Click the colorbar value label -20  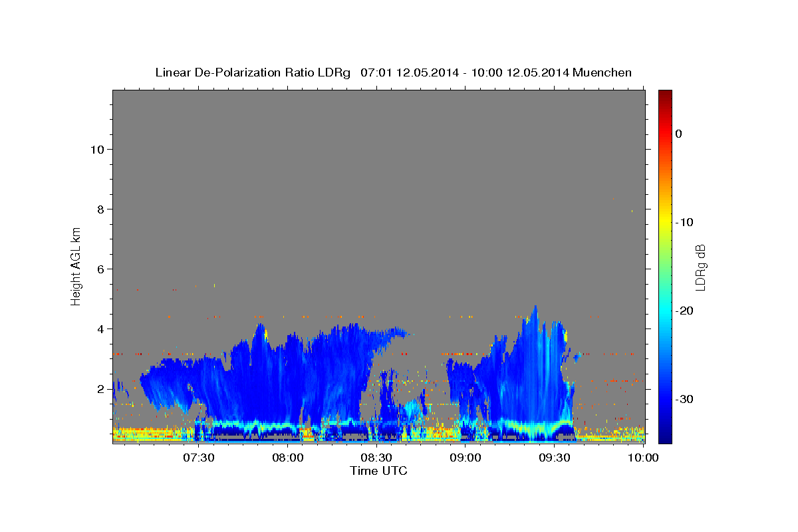coord(685,311)
